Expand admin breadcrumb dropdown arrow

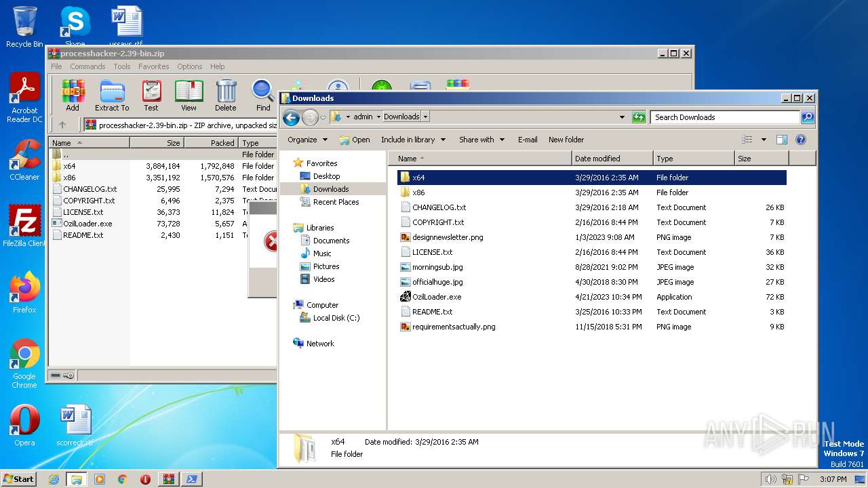click(378, 117)
